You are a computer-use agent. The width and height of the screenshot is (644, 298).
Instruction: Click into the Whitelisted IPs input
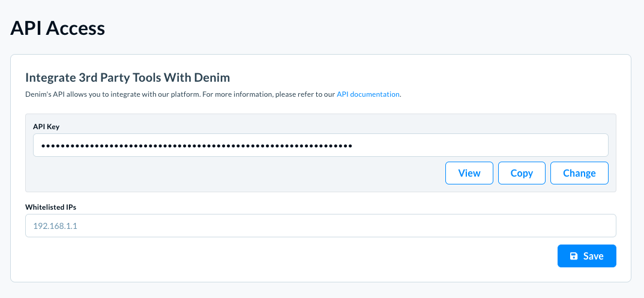[320, 226]
